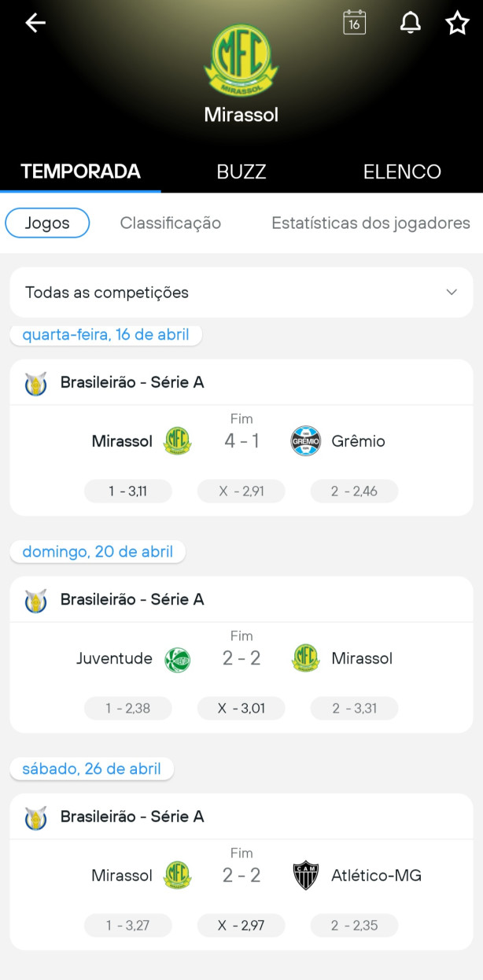Tap the notification bell icon
Screen dimensions: 483x980
pyautogui.click(x=410, y=23)
